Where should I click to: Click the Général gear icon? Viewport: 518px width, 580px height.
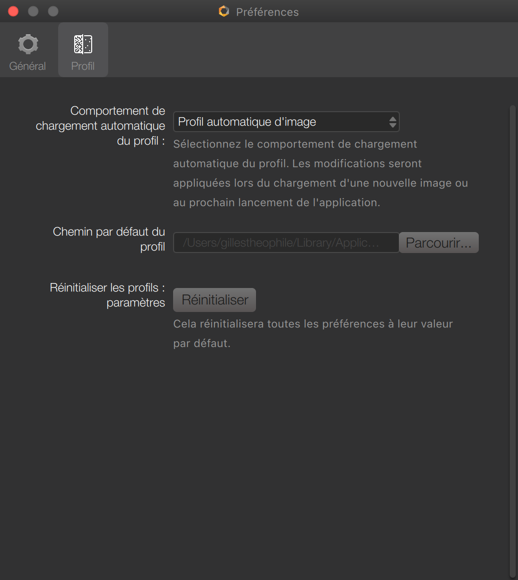pyautogui.click(x=28, y=44)
